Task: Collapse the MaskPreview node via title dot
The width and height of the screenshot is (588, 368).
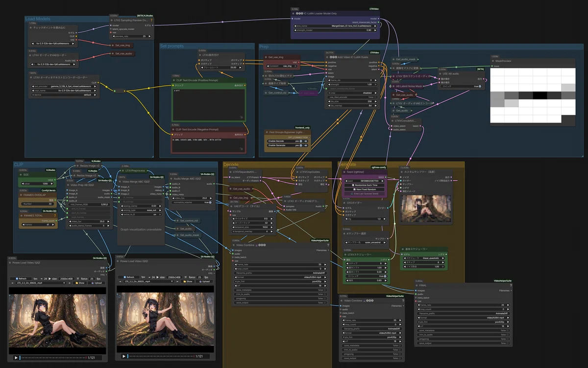Action: pos(493,61)
